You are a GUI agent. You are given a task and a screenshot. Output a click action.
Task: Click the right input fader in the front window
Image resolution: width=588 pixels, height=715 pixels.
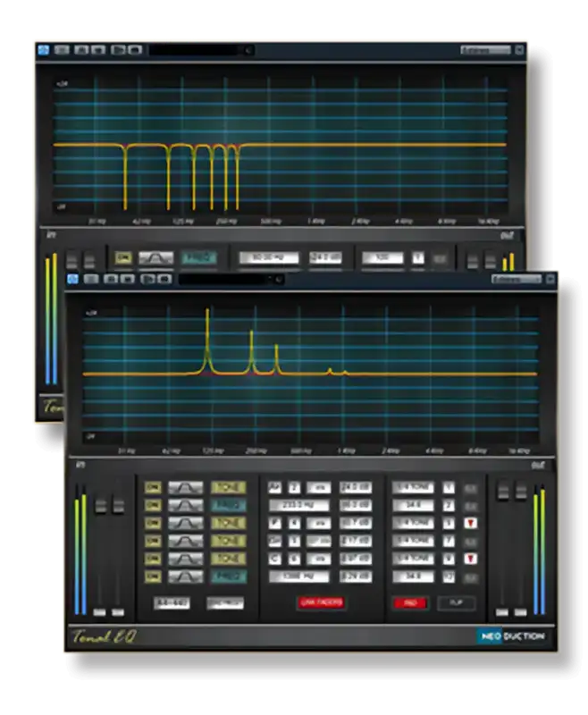[x=118, y=506]
